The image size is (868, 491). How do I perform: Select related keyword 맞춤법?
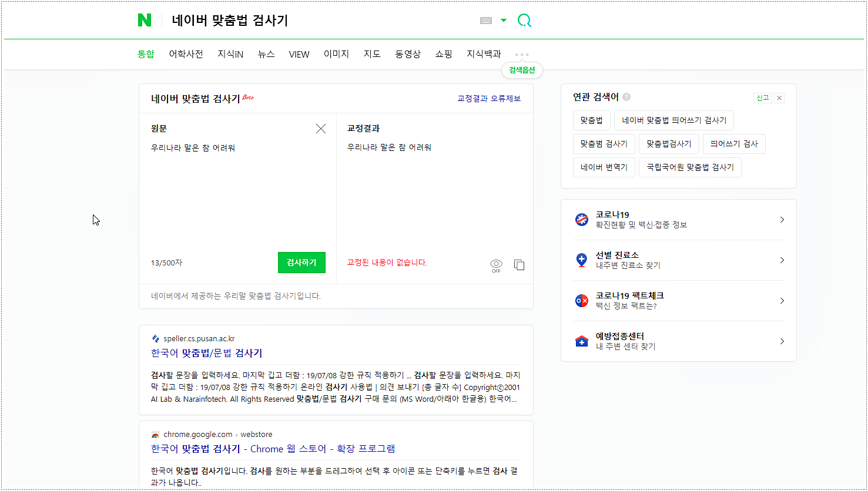(592, 120)
